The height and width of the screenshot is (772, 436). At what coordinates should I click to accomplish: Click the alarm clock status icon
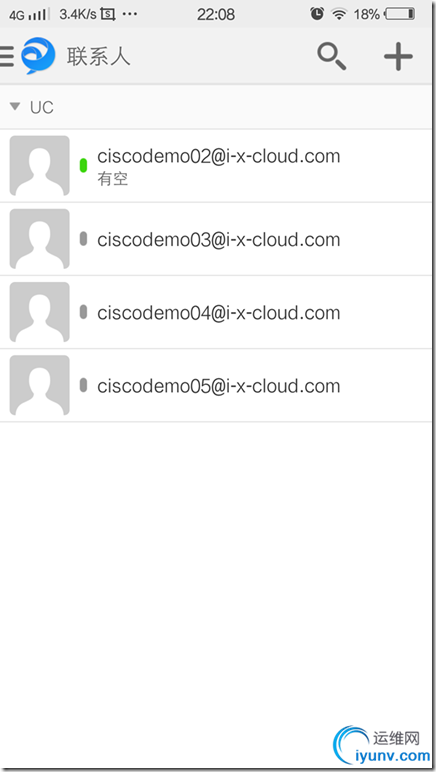coord(317,14)
